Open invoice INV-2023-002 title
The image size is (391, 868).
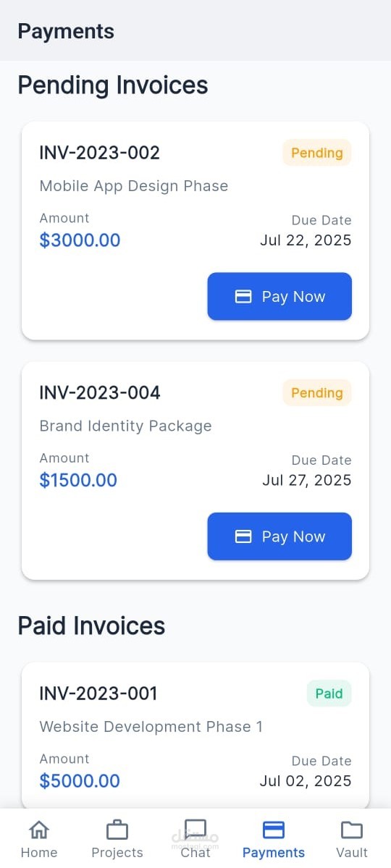click(100, 153)
